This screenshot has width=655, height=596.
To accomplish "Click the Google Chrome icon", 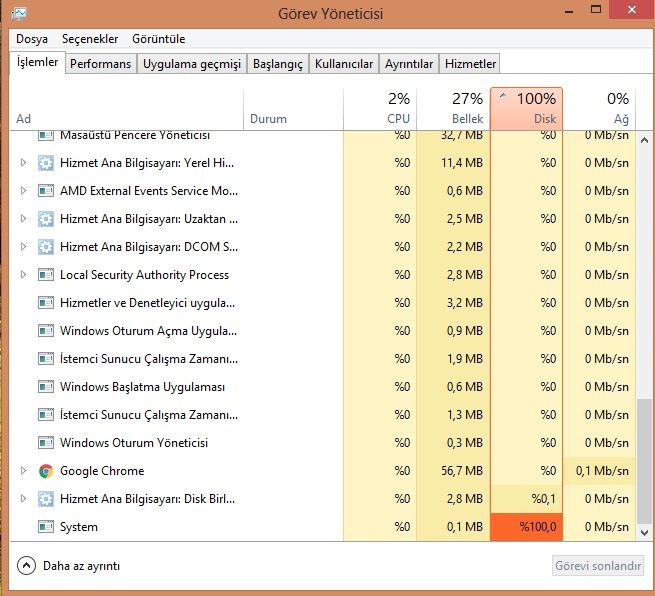I will (46, 471).
